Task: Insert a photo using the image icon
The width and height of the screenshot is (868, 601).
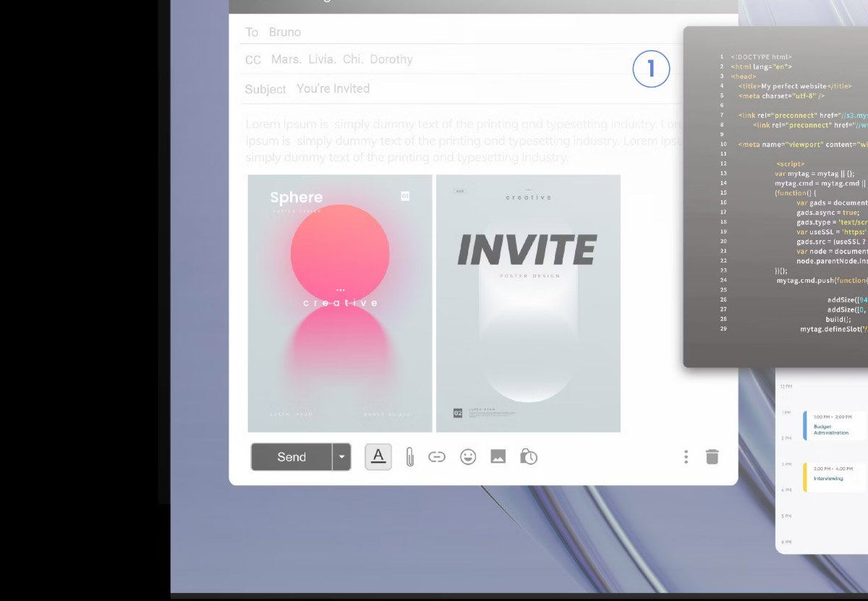Action: pyautogui.click(x=498, y=457)
